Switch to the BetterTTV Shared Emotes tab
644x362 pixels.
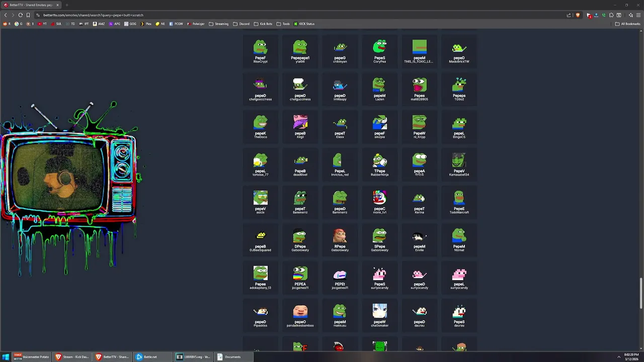31,5
